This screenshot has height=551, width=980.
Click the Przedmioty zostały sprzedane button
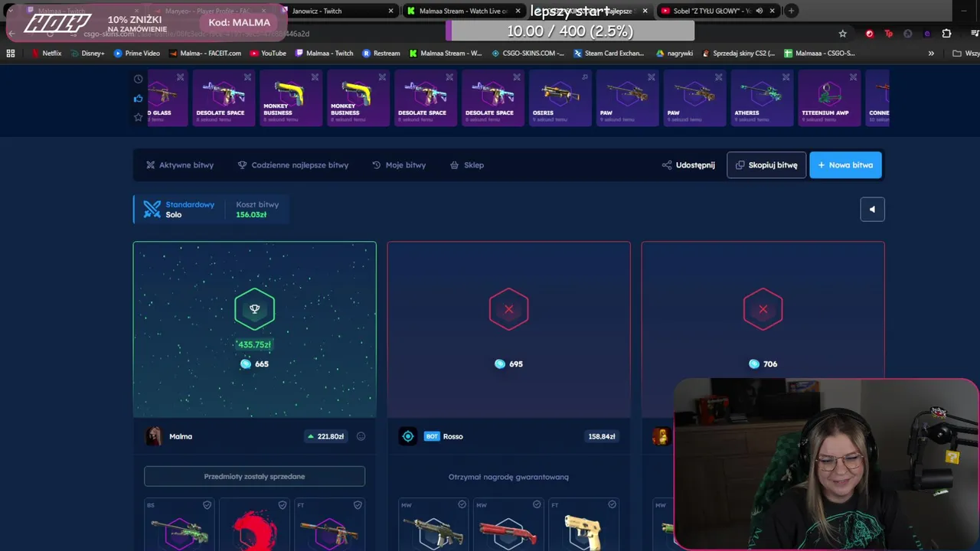click(x=254, y=477)
